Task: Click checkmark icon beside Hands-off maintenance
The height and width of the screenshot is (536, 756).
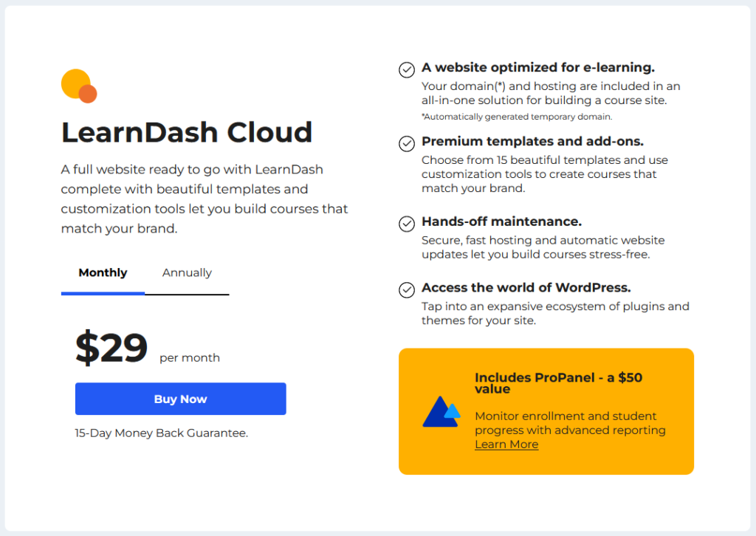Action: pos(407,223)
